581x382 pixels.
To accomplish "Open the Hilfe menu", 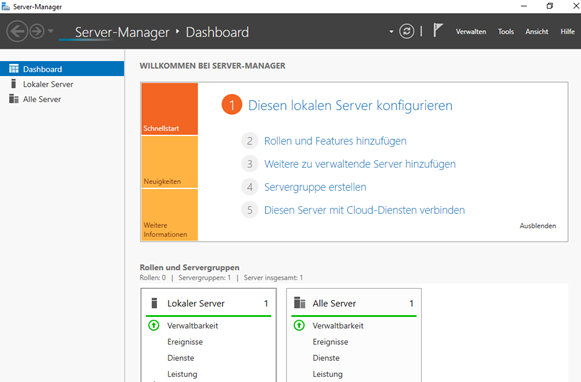I will click(x=567, y=32).
